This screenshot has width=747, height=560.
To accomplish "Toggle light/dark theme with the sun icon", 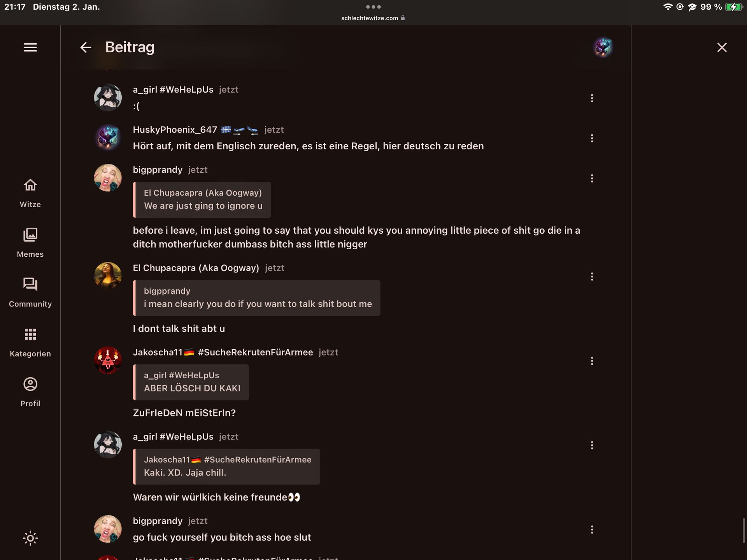I will pos(30,538).
